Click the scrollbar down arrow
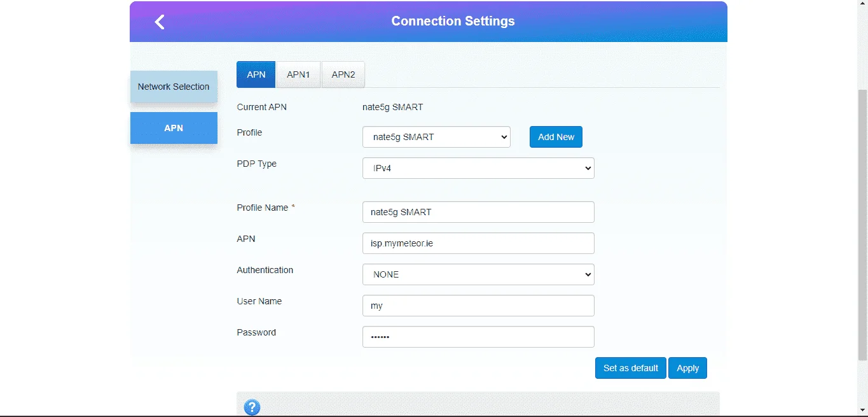 pyautogui.click(x=862, y=410)
